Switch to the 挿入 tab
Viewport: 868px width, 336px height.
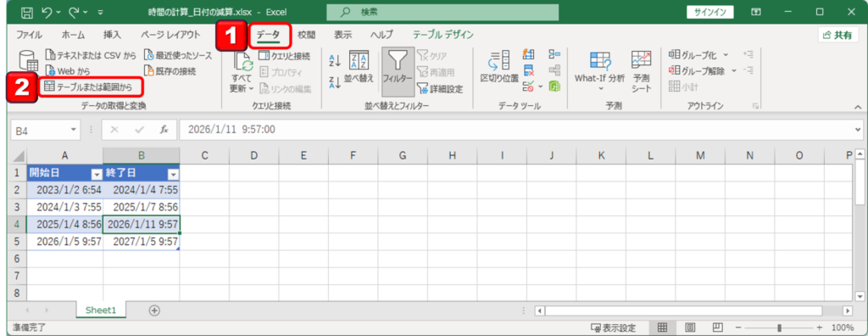click(112, 35)
